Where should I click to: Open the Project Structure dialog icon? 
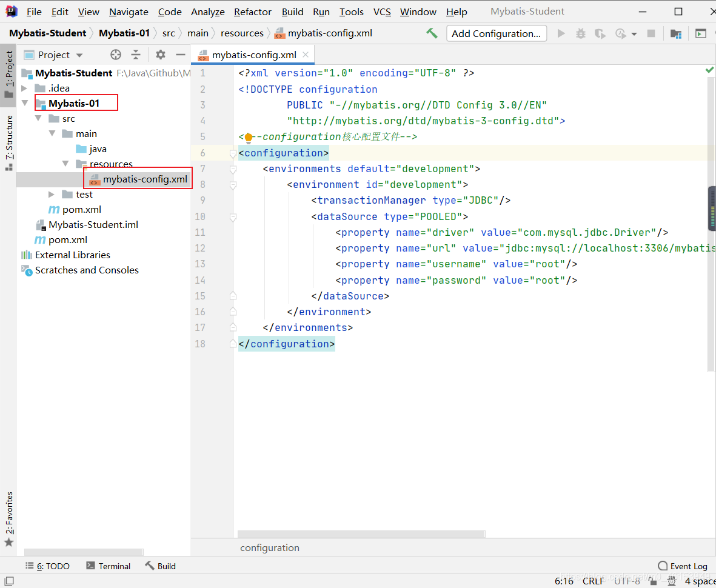pyautogui.click(x=675, y=34)
